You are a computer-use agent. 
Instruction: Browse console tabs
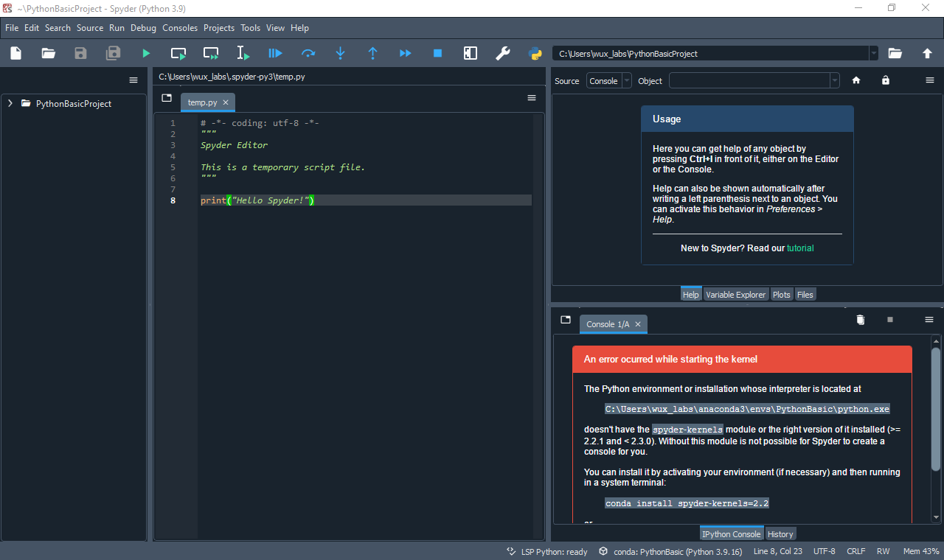click(566, 320)
